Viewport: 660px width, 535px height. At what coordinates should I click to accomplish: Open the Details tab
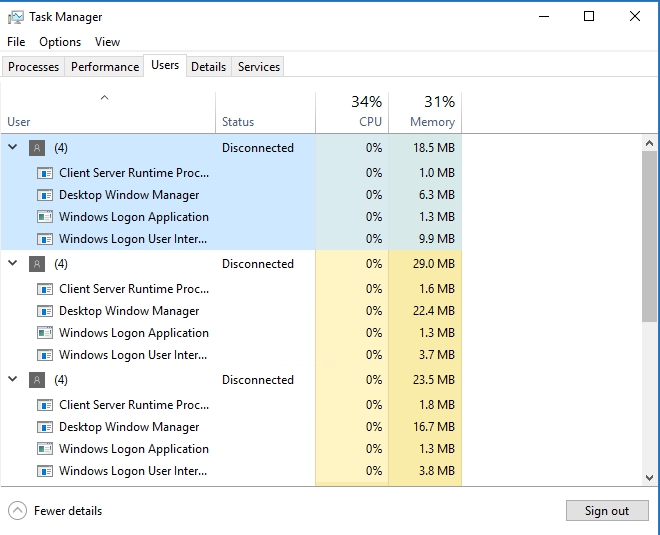click(208, 67)
